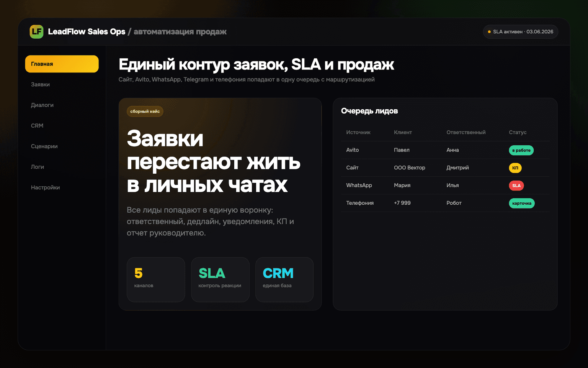Select the Телефония source cell

tap(360, 203)
